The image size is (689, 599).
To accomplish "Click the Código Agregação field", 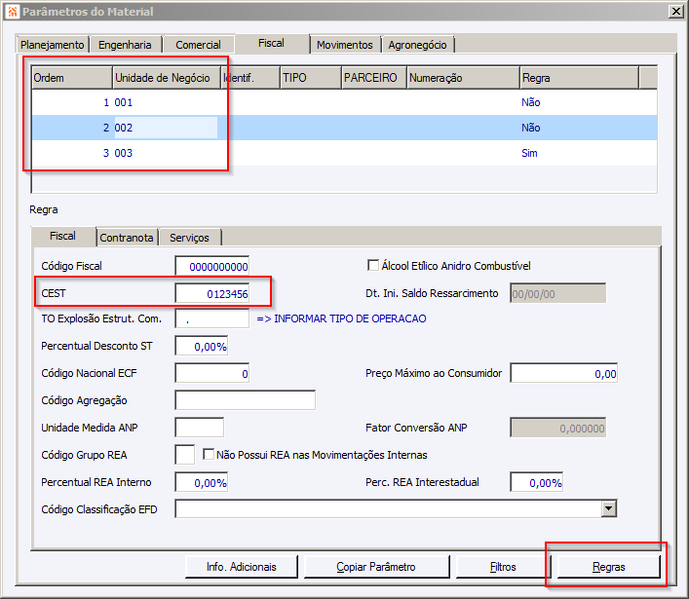I will [x=245, y=400].
